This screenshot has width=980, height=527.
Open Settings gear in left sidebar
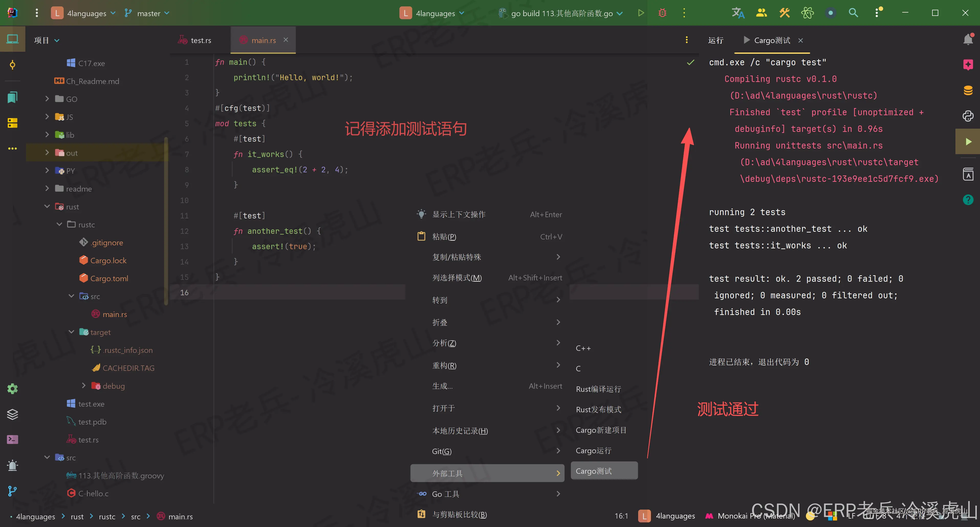coord(13,389)
